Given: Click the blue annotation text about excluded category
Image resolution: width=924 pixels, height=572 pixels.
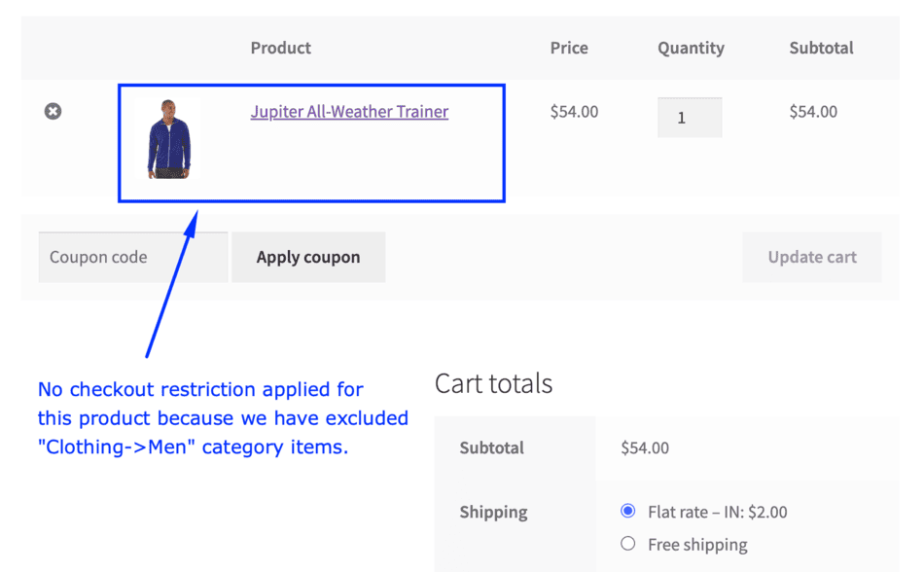Looking at the screenshot, I should pos(223,418).
